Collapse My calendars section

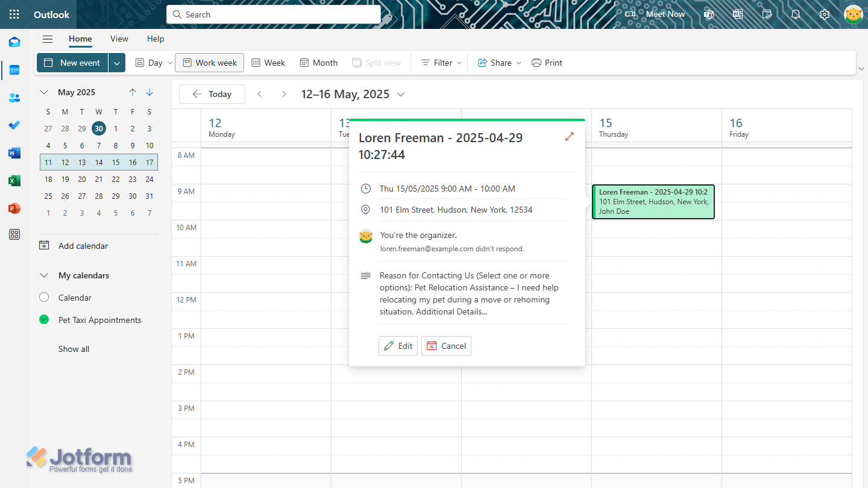pyautogui.click(x=44, y=275)
